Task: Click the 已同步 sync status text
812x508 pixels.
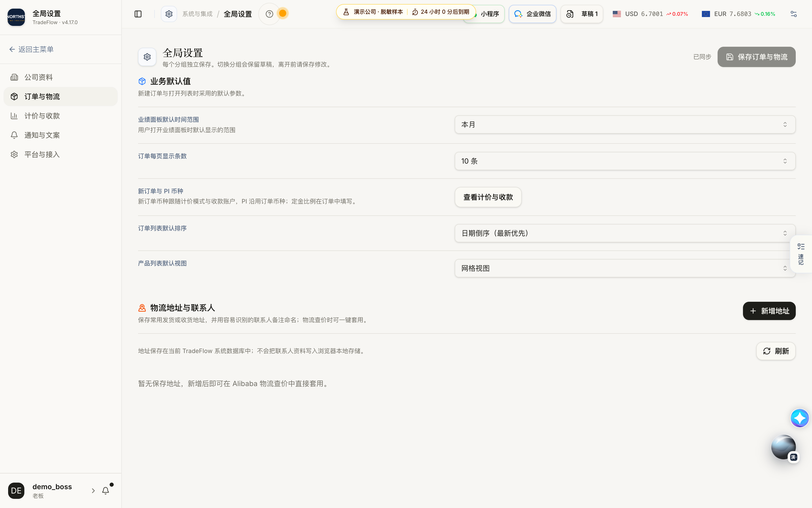Action: (702, 57)
